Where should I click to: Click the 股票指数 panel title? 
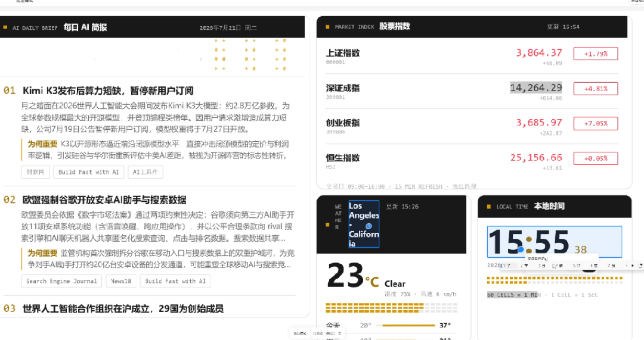click(395, 26)
